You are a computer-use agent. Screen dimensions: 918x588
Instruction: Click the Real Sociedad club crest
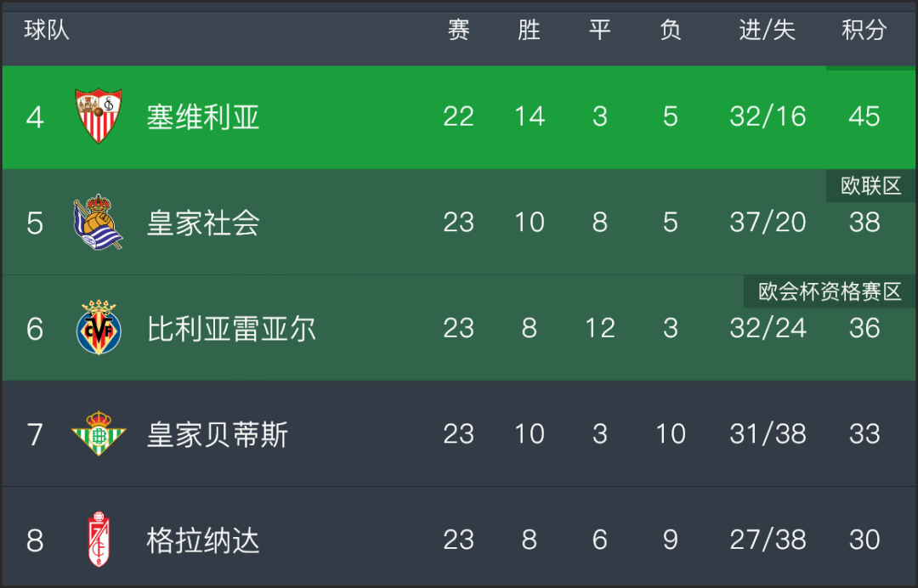[x=99, y=223]
